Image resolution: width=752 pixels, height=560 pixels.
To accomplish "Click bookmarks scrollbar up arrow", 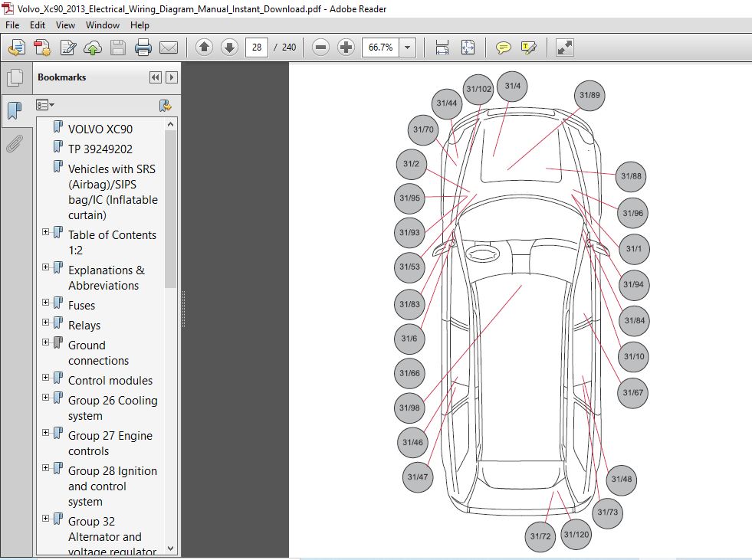I will [x=171, y=124].
